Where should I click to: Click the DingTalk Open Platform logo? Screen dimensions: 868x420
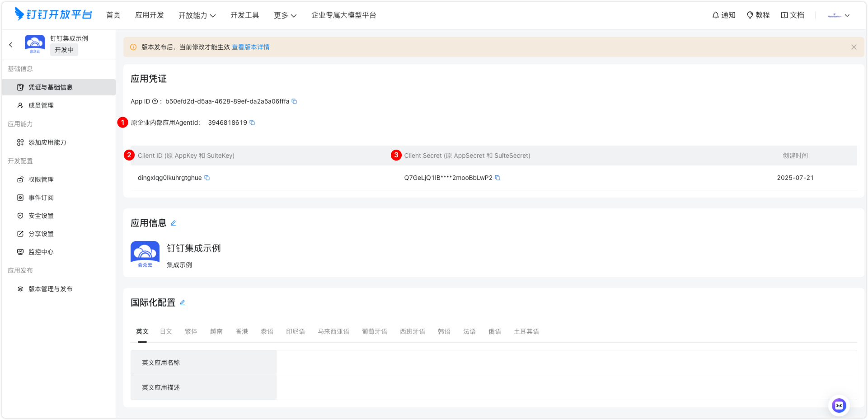tap(53, 14)
